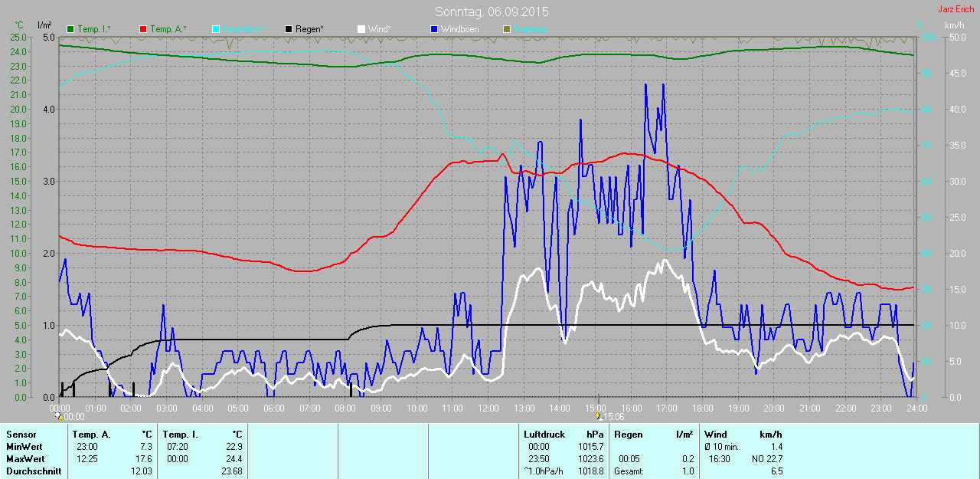This screenshot has height=479, width=980.
Task: Click the white Wind legend square
Action: point(361,29)
